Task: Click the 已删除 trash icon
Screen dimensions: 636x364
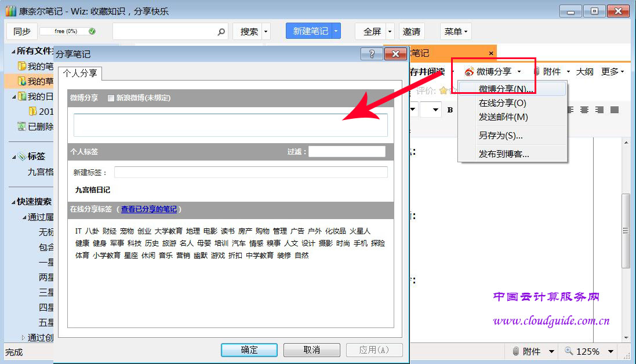Action: point(22,126)
